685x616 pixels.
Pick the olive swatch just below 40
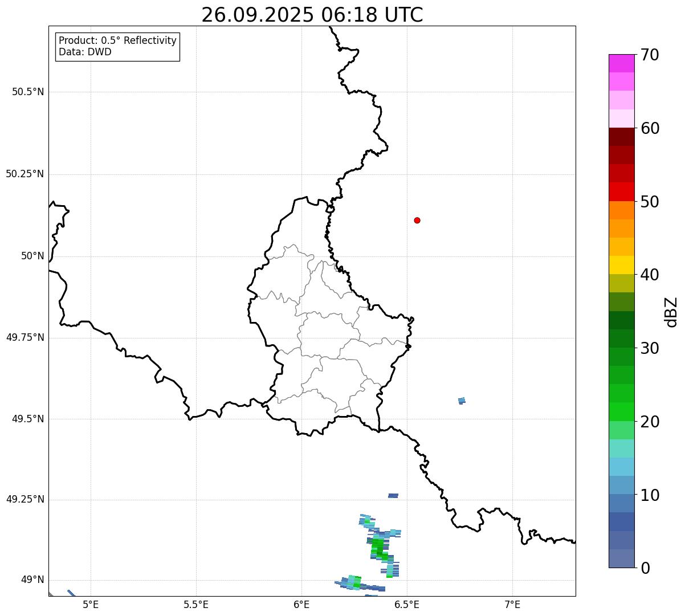click(621, 284)
